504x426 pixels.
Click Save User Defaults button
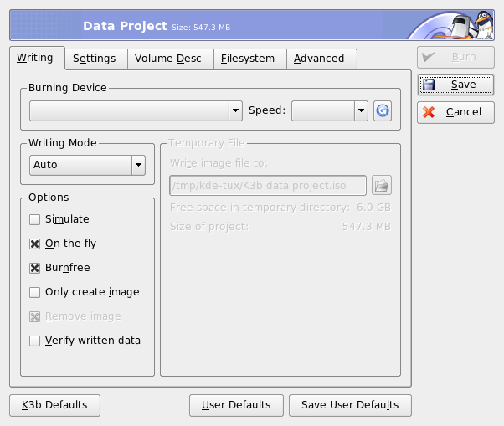(x=350, y=405)
